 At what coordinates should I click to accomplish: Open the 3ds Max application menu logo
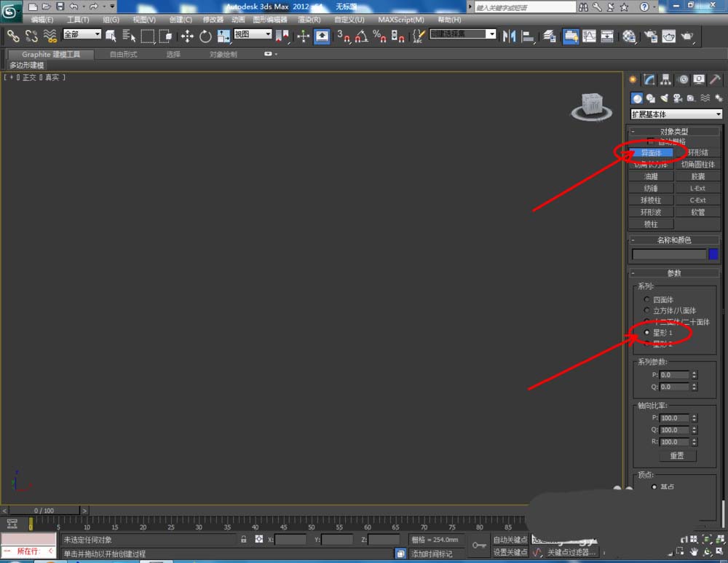[x=9, y=10]
